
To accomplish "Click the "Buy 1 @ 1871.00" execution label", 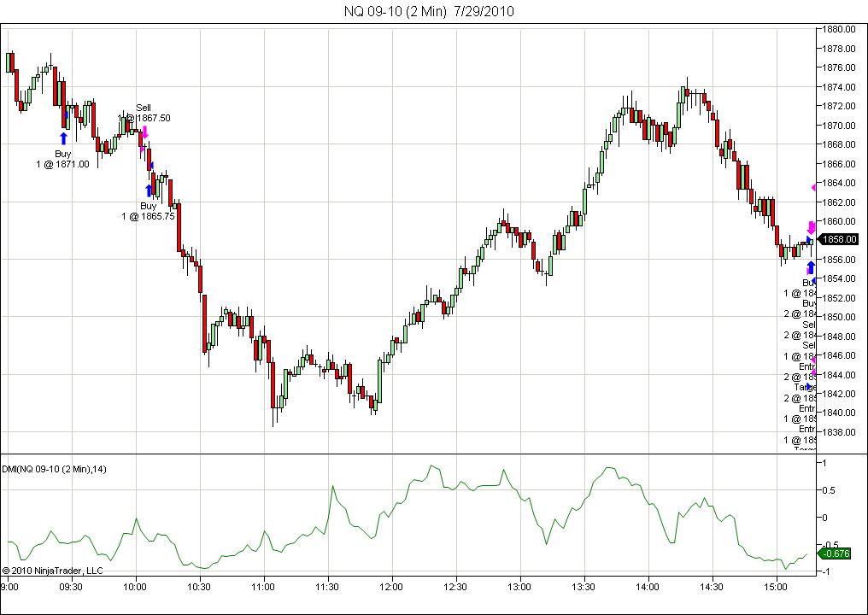I will (62, 159).
